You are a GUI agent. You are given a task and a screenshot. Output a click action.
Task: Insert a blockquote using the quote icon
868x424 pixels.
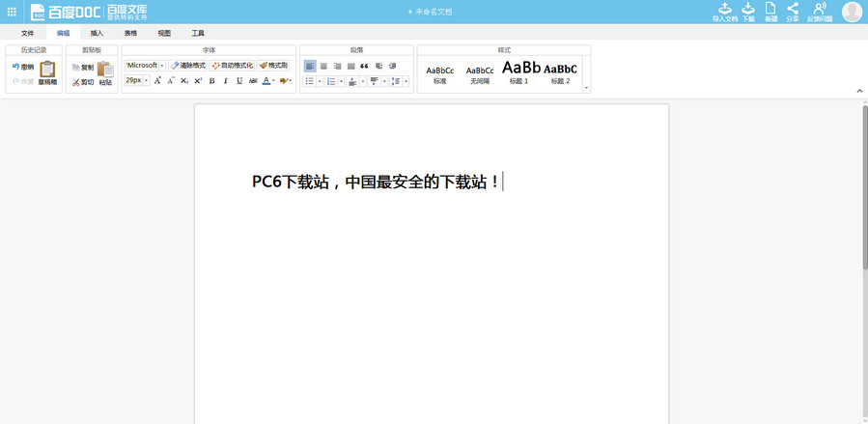(364, 66)
